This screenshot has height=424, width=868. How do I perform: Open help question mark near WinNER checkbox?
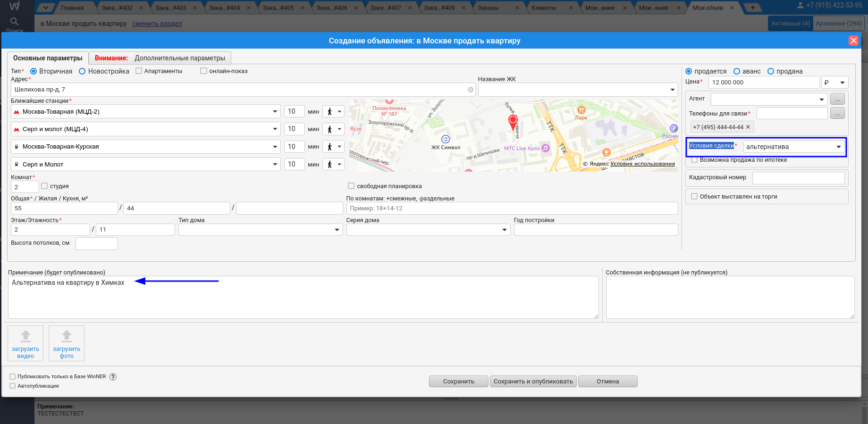[x=113, y=377]
